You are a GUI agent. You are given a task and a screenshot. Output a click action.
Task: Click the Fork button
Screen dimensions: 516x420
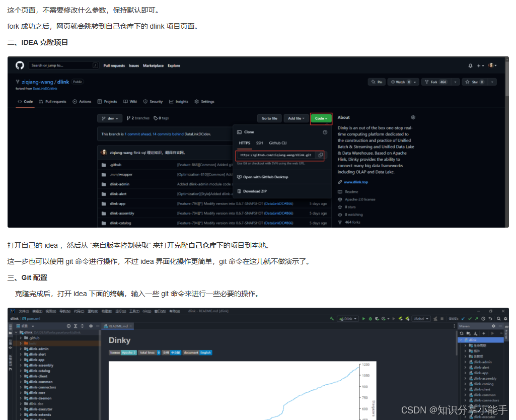[x=435, y=82]
